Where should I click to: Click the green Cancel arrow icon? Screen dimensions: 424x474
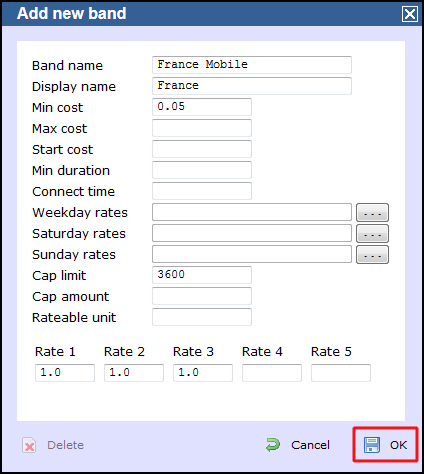[273, 445]
